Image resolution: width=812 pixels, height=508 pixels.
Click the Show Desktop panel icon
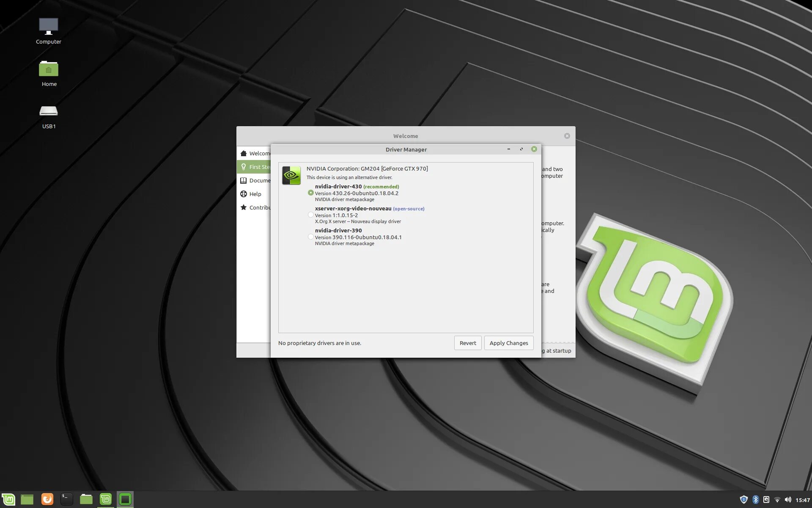[x=27, y=500]
